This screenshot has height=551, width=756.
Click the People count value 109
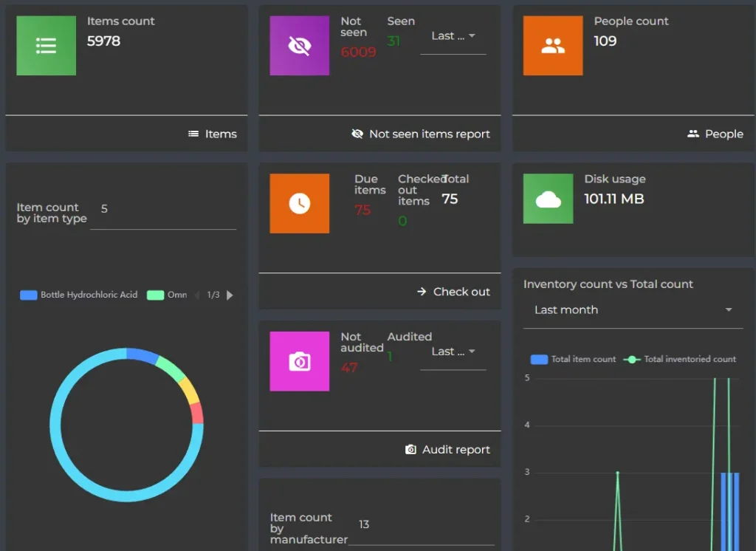tap(605, 41)
